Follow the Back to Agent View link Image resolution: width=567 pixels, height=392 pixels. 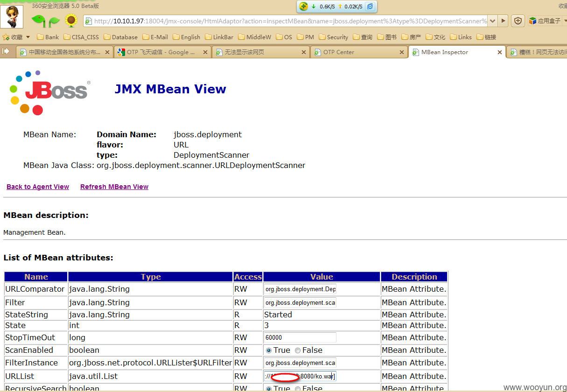[x=38, y=187]
